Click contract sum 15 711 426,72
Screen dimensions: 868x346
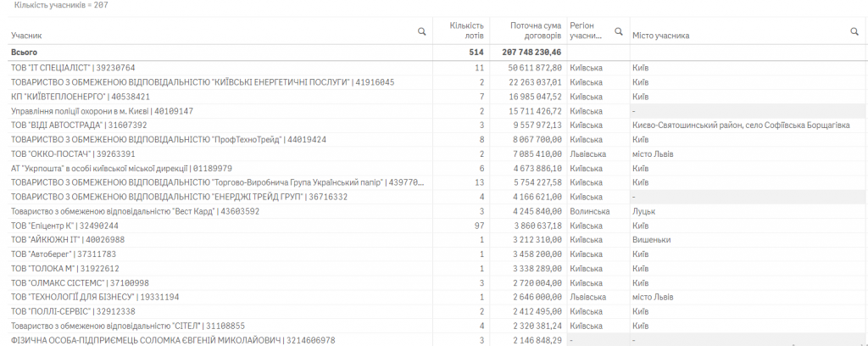click(535, 111)
